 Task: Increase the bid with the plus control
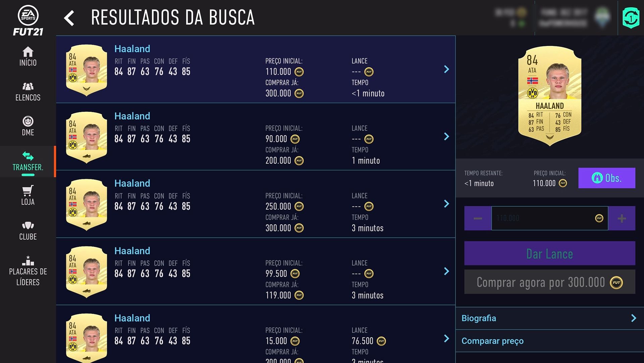[x=622, y=218]
